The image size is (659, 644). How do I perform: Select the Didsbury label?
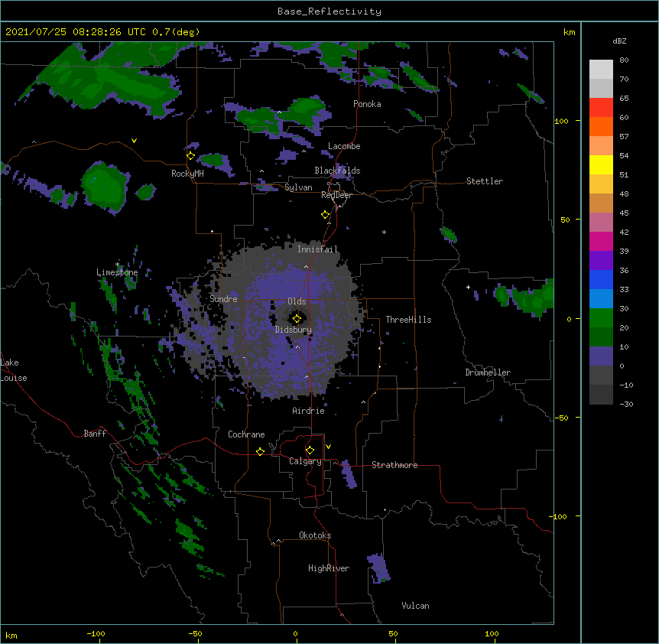[293, 330]
